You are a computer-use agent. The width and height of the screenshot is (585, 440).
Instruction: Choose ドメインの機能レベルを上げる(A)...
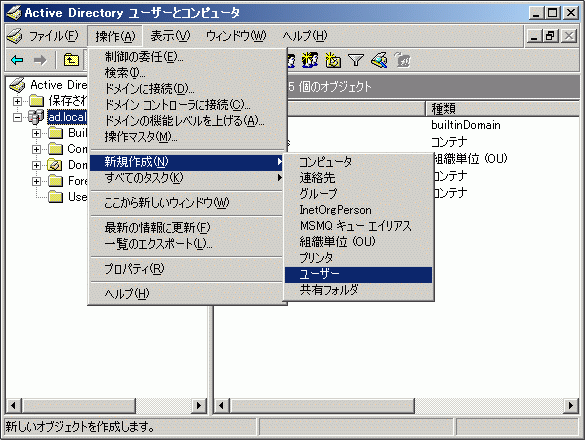[x=187, y=121]
